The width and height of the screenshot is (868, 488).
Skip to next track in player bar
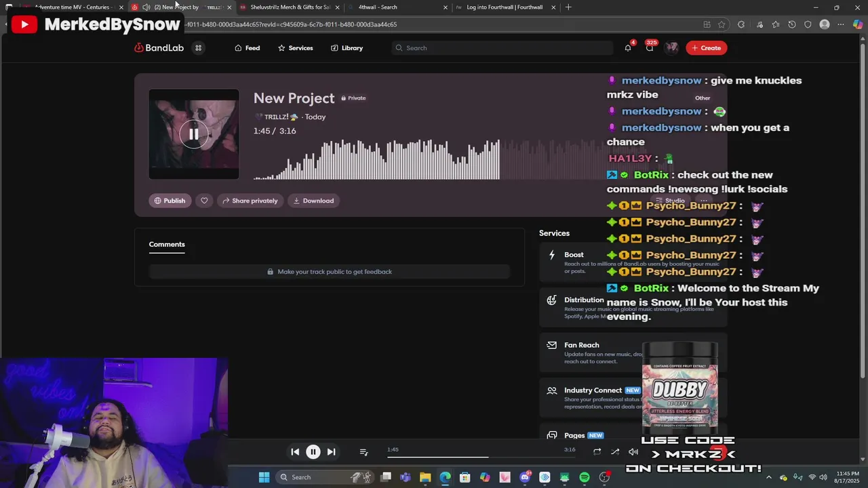(331, 452)
